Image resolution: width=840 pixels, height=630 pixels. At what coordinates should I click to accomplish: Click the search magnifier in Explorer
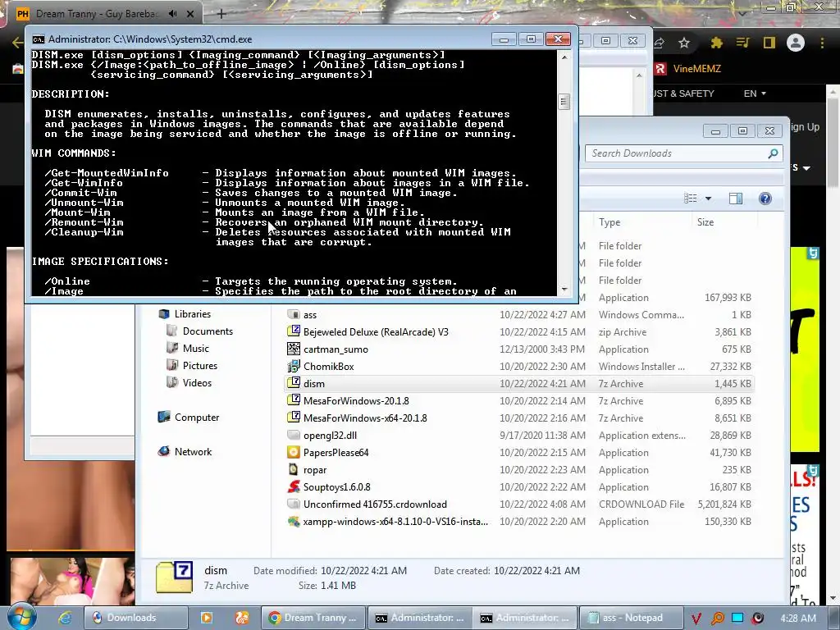[773, 153]
